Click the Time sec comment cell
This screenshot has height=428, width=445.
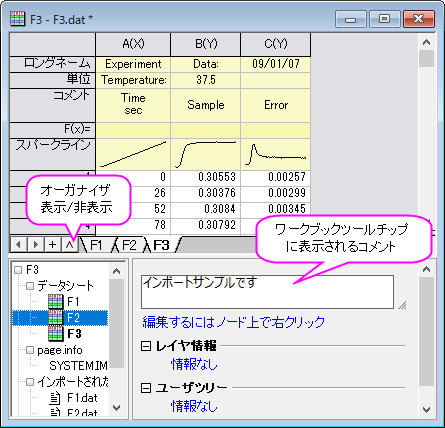coord(133,105)
